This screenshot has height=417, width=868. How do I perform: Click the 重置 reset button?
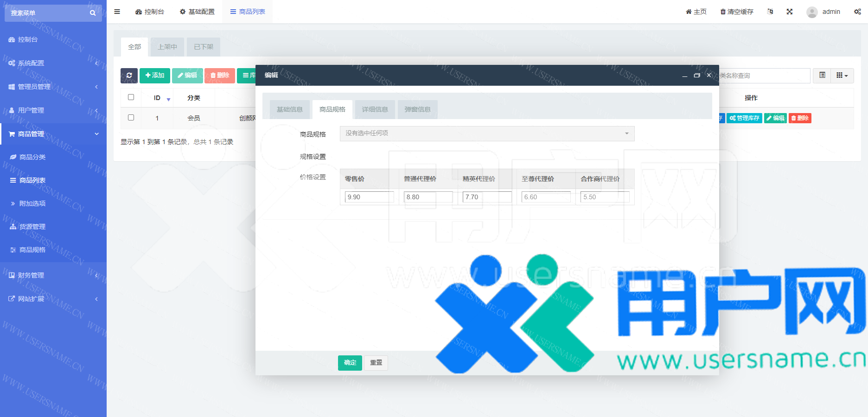[376, 363]
